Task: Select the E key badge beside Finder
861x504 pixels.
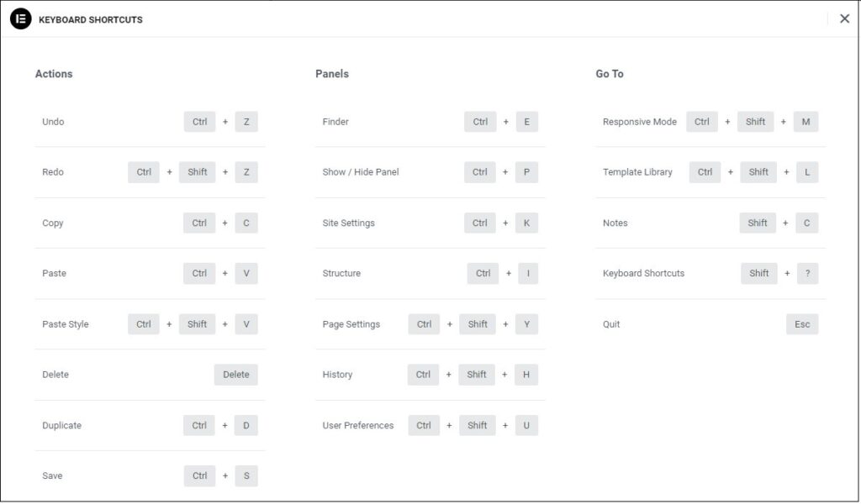Action: [x=526, y=121]
